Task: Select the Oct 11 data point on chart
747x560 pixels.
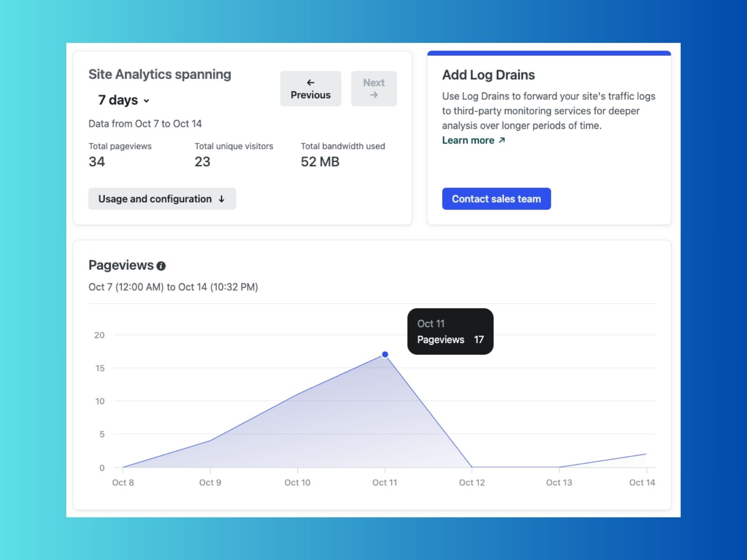Action: tap(385, 354)
